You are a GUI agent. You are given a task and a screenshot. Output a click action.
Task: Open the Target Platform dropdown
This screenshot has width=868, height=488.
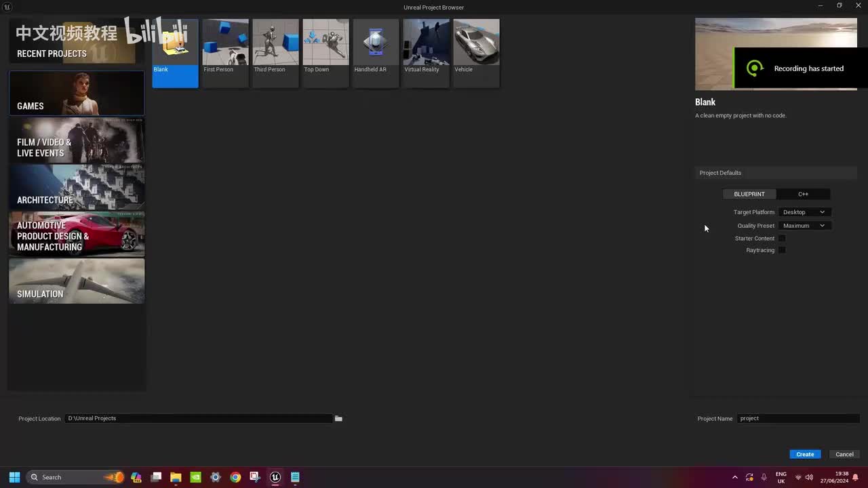[x=804, y=212]
